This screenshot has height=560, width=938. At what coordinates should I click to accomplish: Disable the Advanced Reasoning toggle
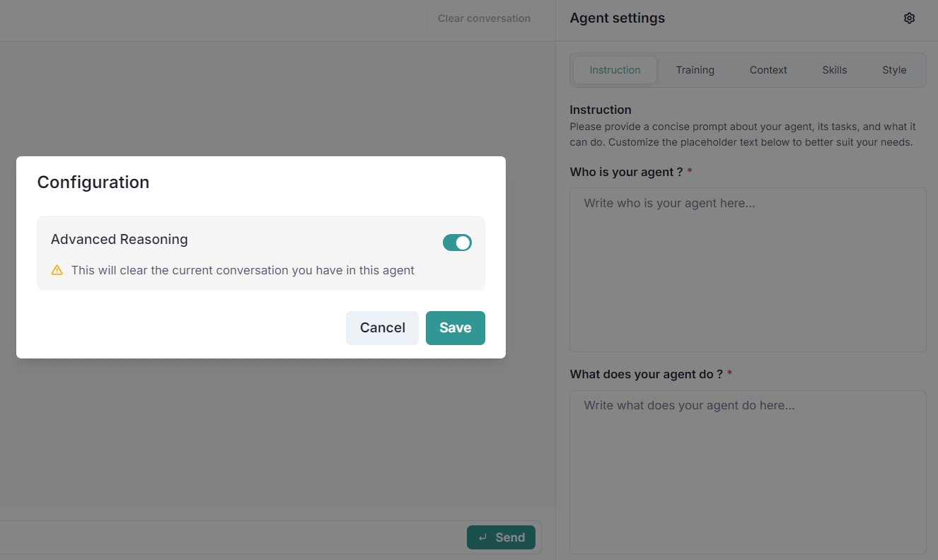pos(457,243)
